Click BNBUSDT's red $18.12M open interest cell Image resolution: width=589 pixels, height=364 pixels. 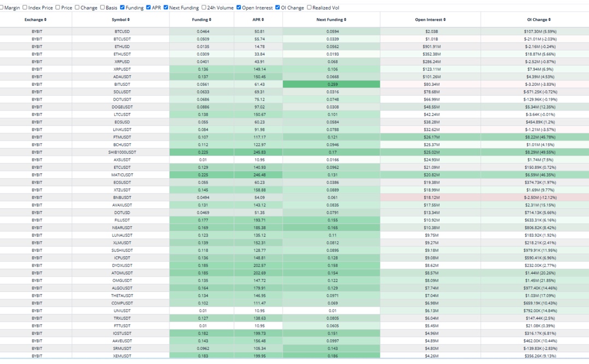tap(431, 197)
